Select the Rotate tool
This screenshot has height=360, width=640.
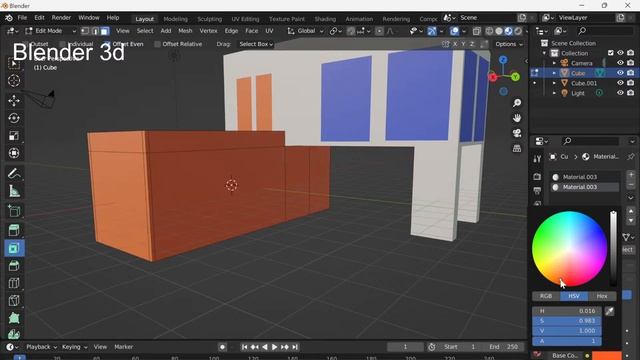tap(14, 118)
